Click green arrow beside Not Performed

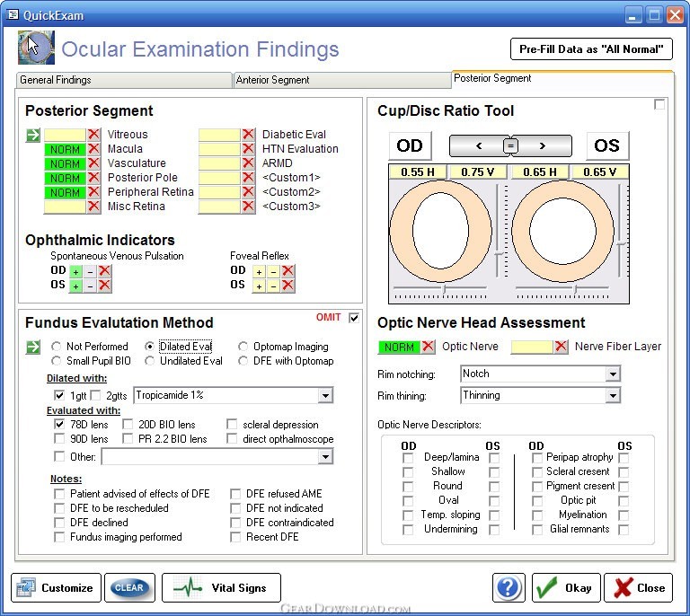click(33, 347)
